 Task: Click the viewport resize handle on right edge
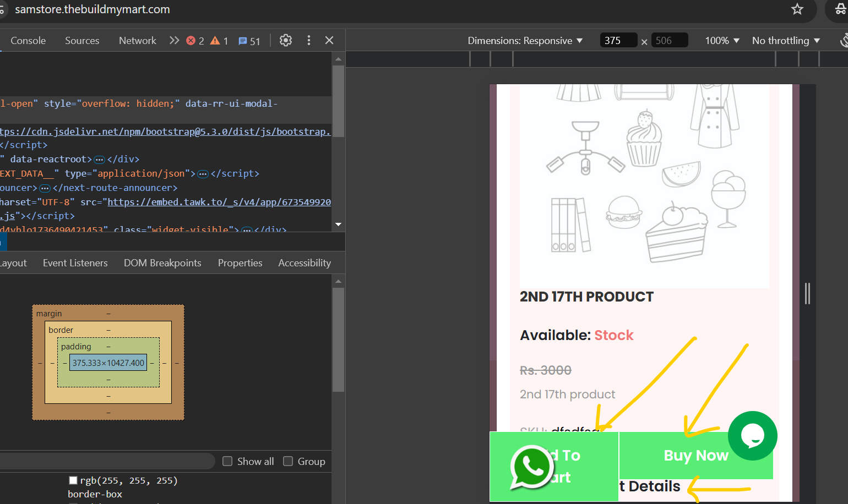click(x=807, y=293)
